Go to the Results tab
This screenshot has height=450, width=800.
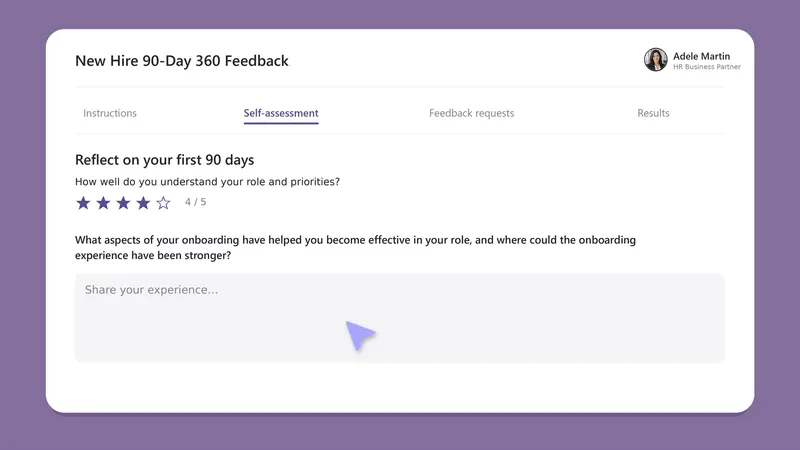click(x=653, y=113)
